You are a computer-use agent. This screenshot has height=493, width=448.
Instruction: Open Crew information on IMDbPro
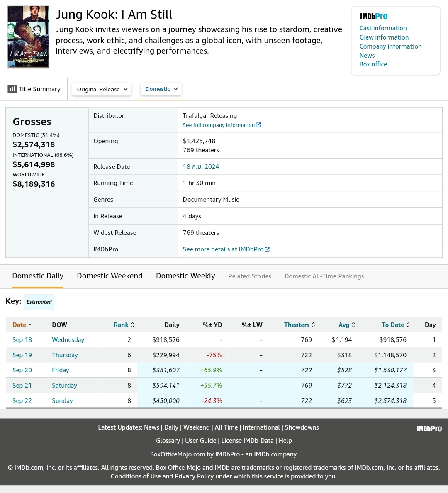click(384, 37)
